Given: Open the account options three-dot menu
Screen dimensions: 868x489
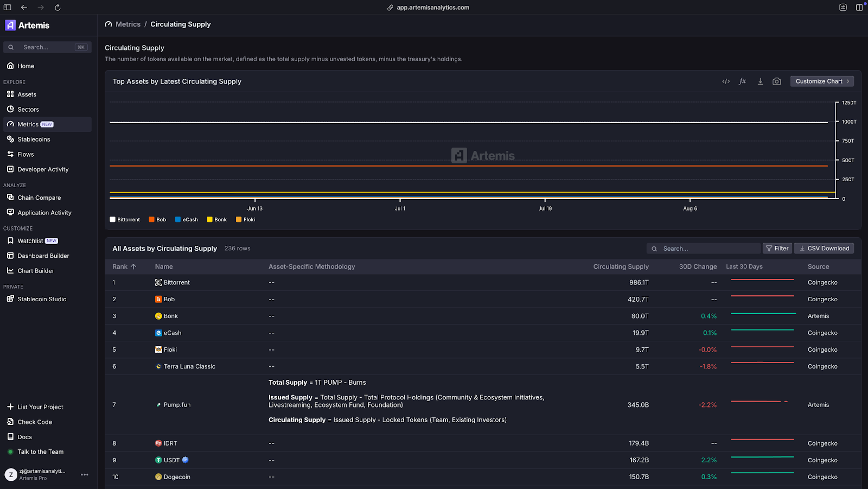Looking at the screenshot, I should (85, 474).
